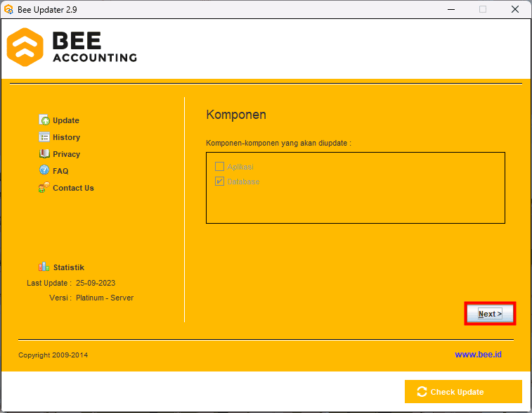Image resolution: width=532 pixels, height=413 pixels.
Task: Open the Update menu item
Action: point(66,120)
